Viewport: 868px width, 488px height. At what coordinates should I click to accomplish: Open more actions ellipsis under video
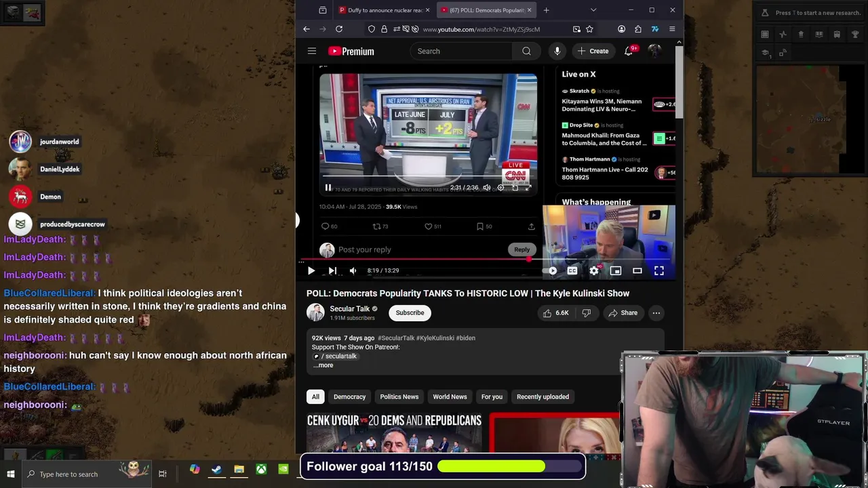656,313
